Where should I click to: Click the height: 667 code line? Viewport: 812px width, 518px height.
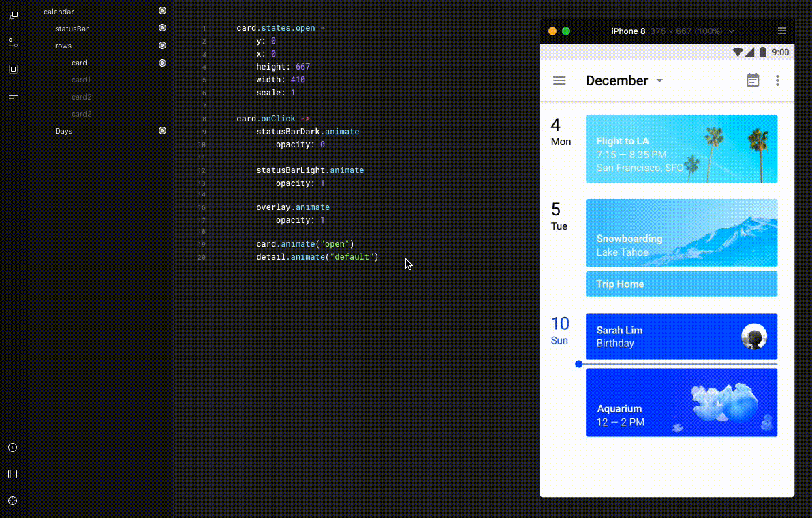click(x=283, y=67)
